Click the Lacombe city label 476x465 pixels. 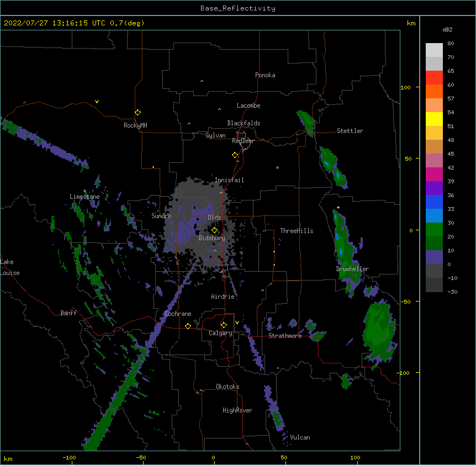[x=248, y=105]
